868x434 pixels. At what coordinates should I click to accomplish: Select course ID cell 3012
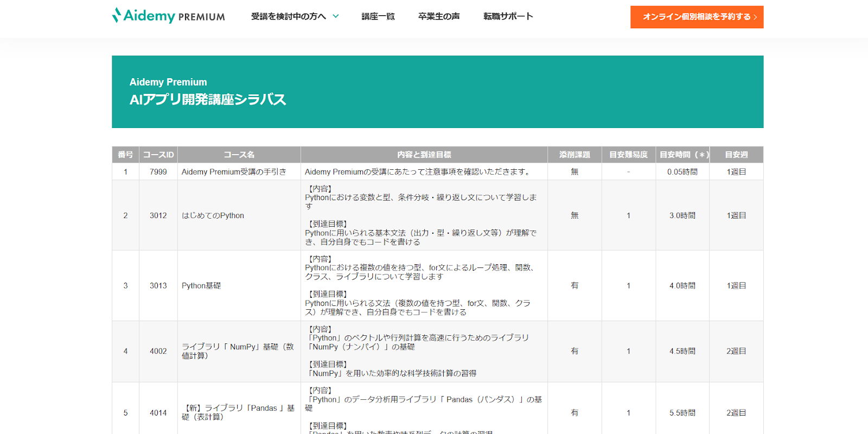tap(158, 215)
